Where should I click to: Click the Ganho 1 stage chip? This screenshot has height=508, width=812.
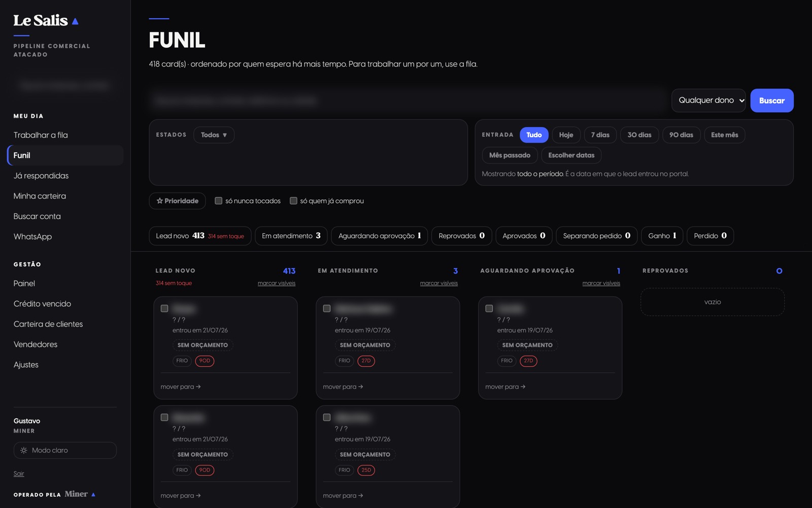coord(662,236)
